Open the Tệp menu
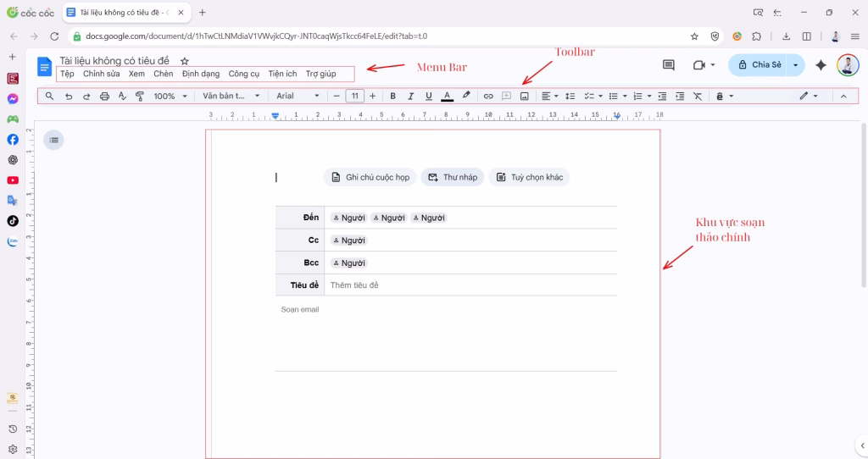 click(x=67, y=74)
